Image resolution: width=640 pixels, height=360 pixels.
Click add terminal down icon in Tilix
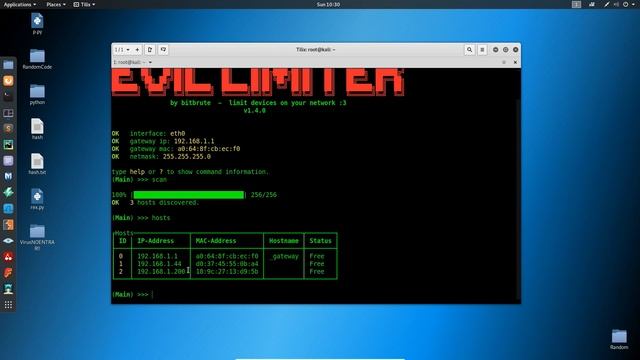[x=163, y=50]
